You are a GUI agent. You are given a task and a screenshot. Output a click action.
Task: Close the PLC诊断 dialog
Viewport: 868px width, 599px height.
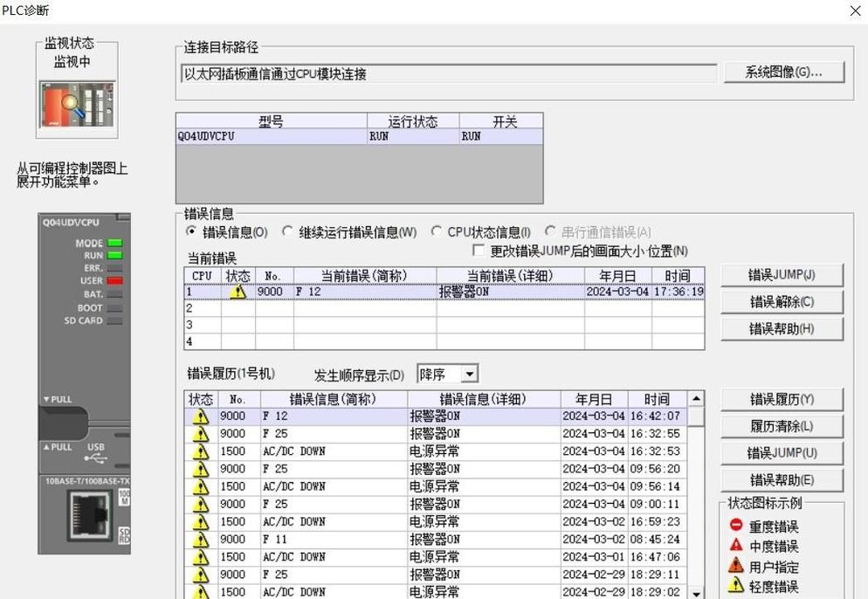[x=855, y=11]
